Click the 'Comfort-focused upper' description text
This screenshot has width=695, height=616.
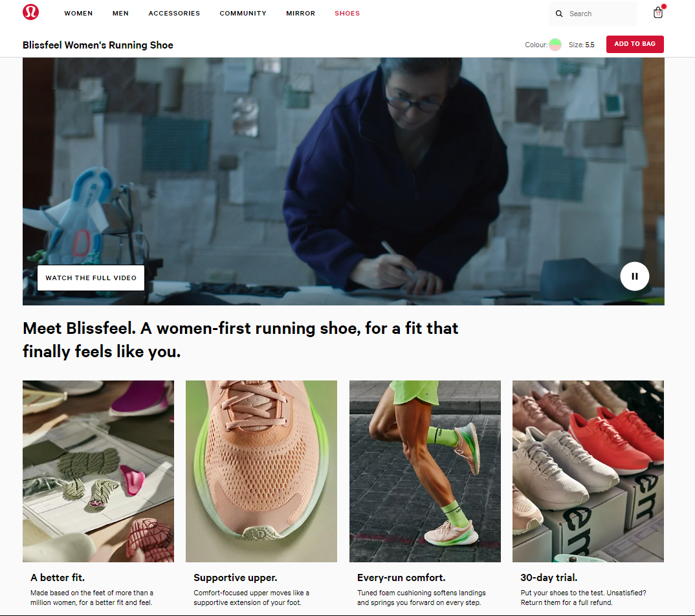251,598
